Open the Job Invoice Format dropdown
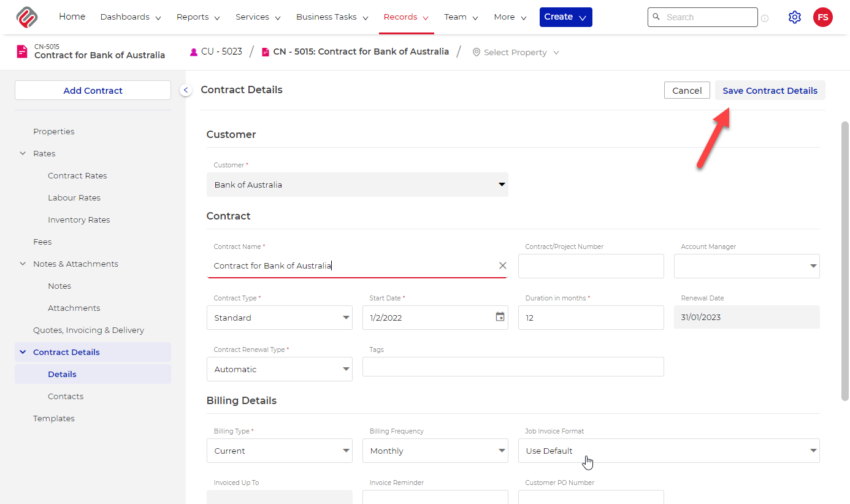This screenshot has width=850, height=504. (669, 451)
